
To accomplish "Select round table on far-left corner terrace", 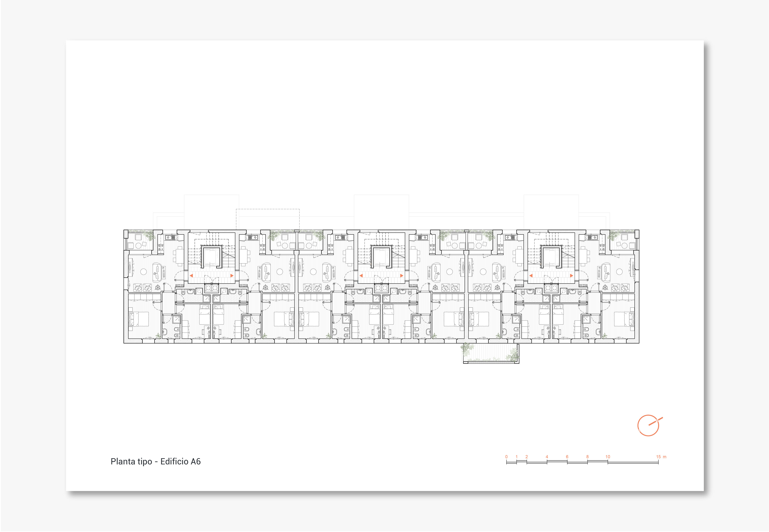I will point(138,245).
